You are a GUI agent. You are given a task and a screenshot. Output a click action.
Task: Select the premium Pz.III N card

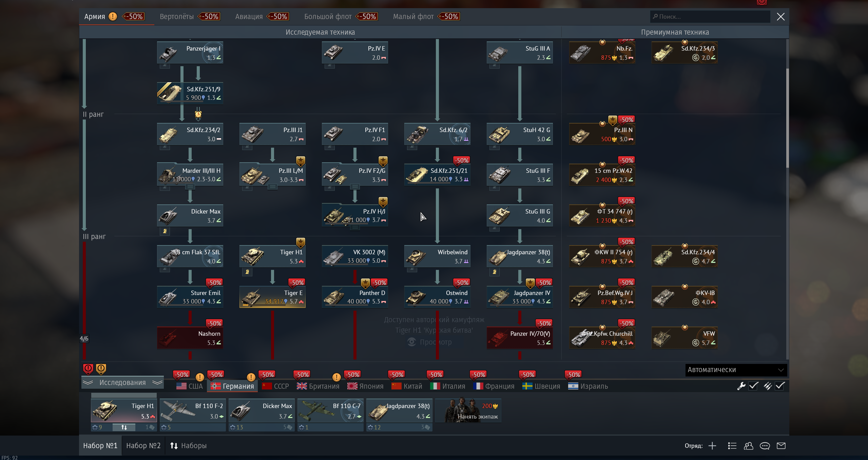(x=602, y=134)
